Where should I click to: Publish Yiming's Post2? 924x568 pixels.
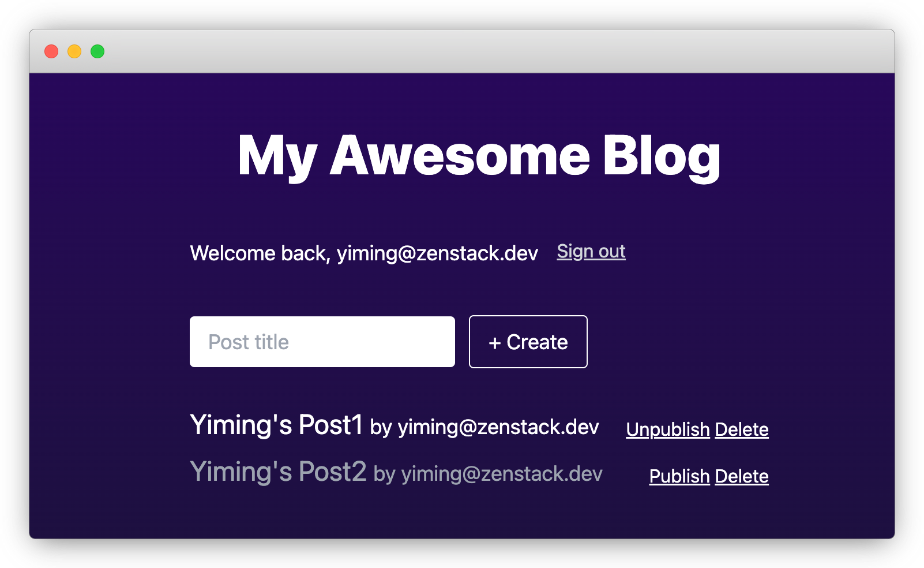pos(679,476)
